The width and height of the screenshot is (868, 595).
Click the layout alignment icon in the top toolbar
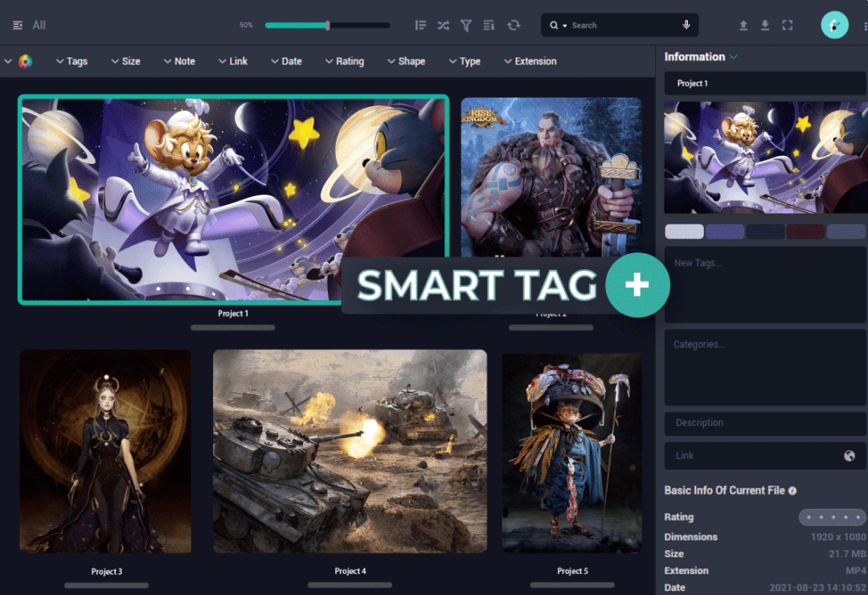420,25
